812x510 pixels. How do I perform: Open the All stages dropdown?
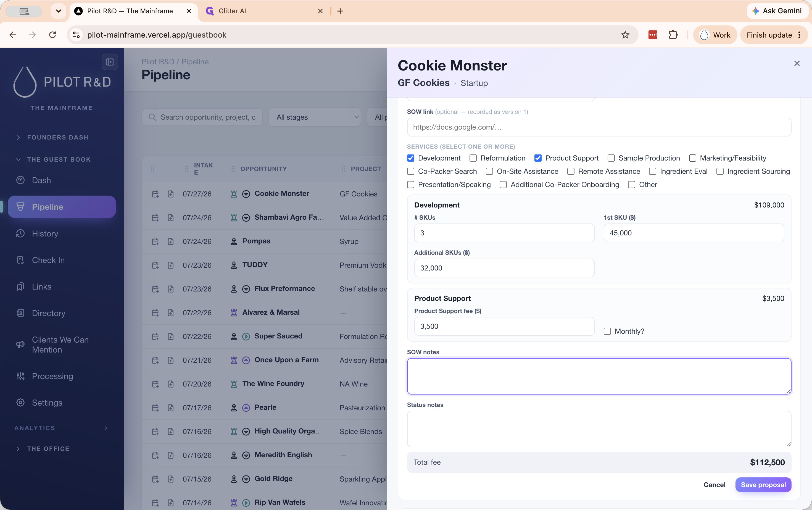click(x=315, y=117)
